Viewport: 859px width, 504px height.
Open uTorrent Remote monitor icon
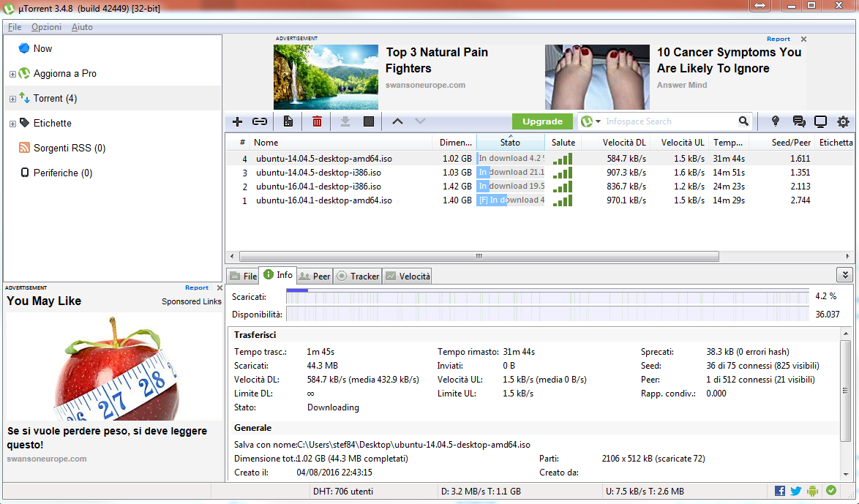pos(820,121)
